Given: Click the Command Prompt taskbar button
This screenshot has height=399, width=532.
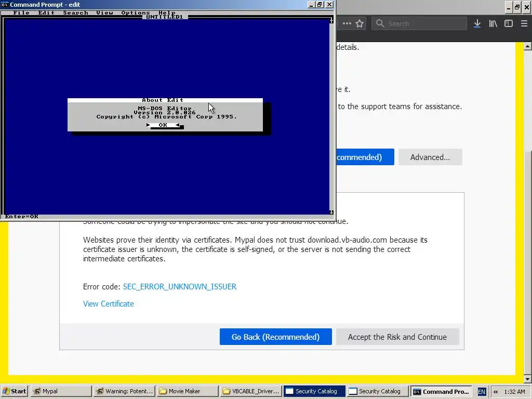Looking at the screenshot, I should (441, 391).
